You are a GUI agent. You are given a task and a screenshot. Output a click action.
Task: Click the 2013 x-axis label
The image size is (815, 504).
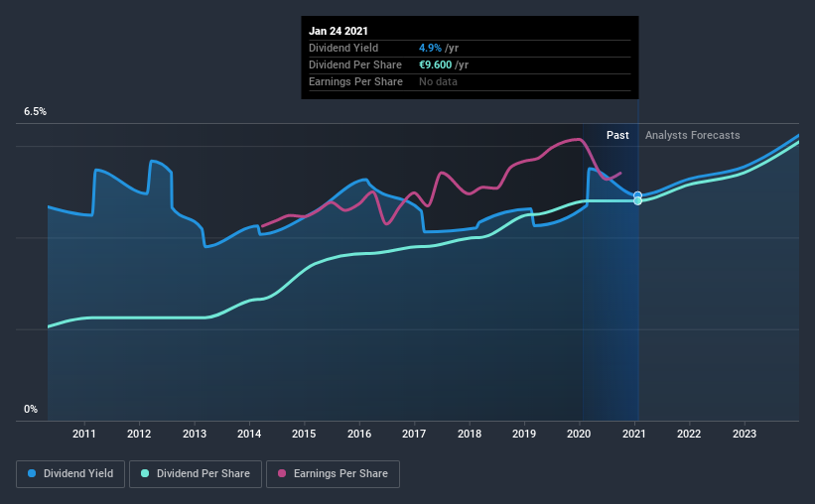click(195, 434)
